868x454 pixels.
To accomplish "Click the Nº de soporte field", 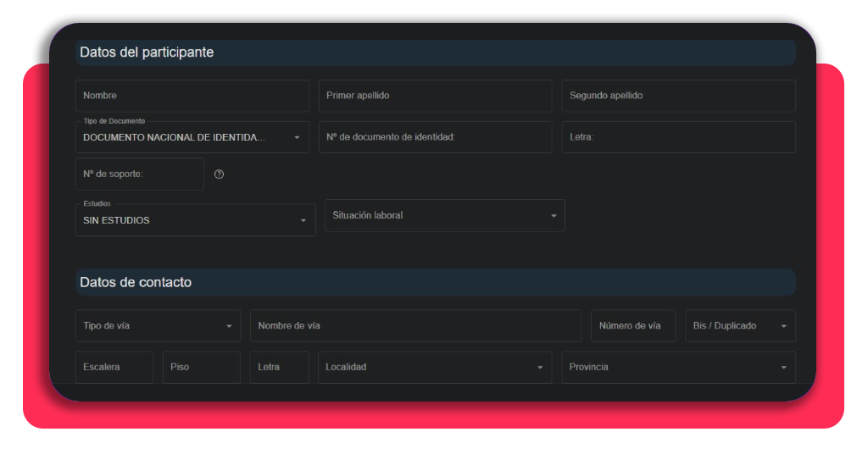I will pos(140,174).
